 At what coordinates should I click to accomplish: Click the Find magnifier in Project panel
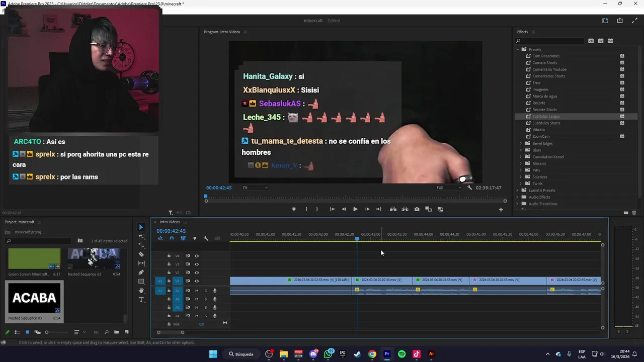[106, 332]
